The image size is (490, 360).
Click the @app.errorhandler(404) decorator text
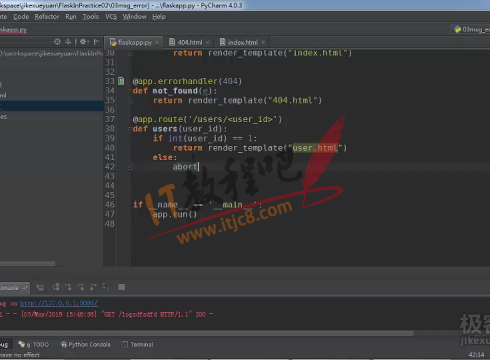(x=187, y=81)
